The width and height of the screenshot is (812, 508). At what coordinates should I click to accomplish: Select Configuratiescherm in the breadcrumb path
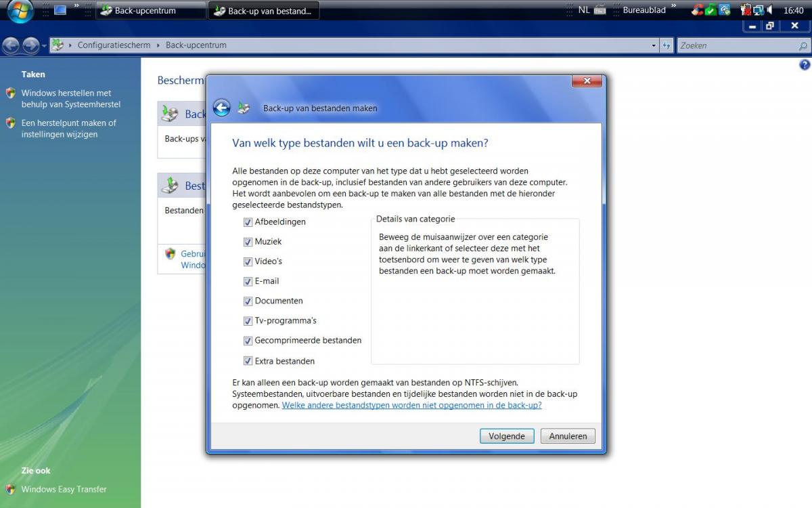click(114, 45)
